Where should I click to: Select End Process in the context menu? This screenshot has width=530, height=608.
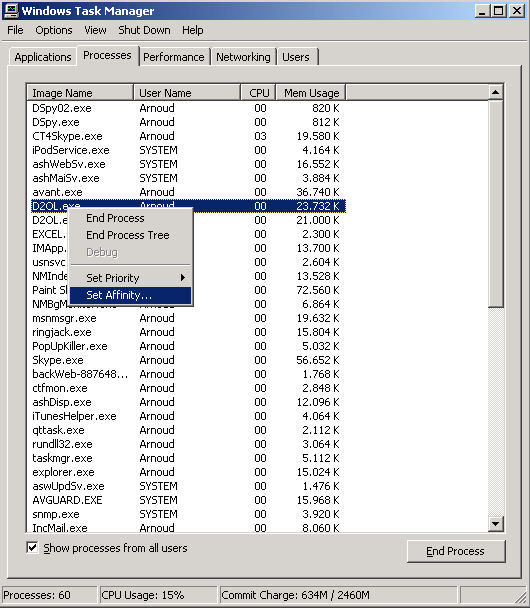tap(130, 218)
